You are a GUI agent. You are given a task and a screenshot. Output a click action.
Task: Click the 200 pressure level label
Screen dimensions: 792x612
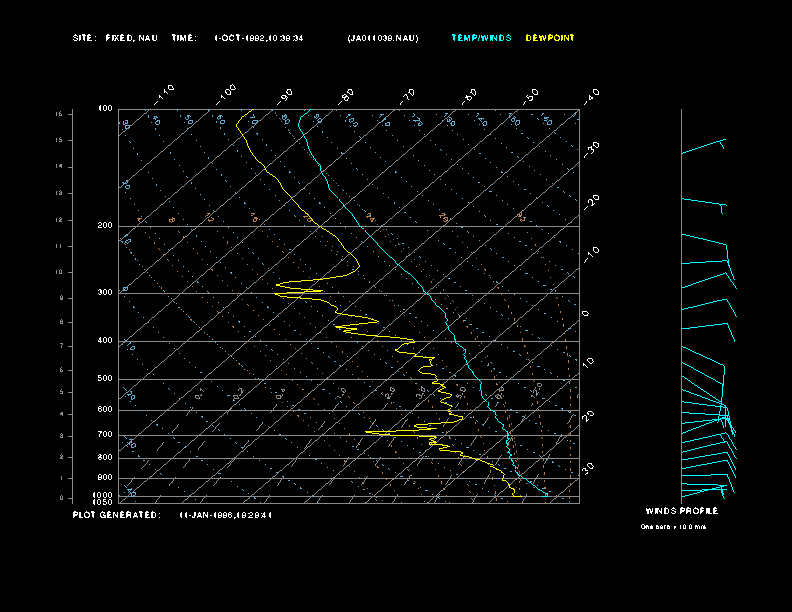[104, 226]
